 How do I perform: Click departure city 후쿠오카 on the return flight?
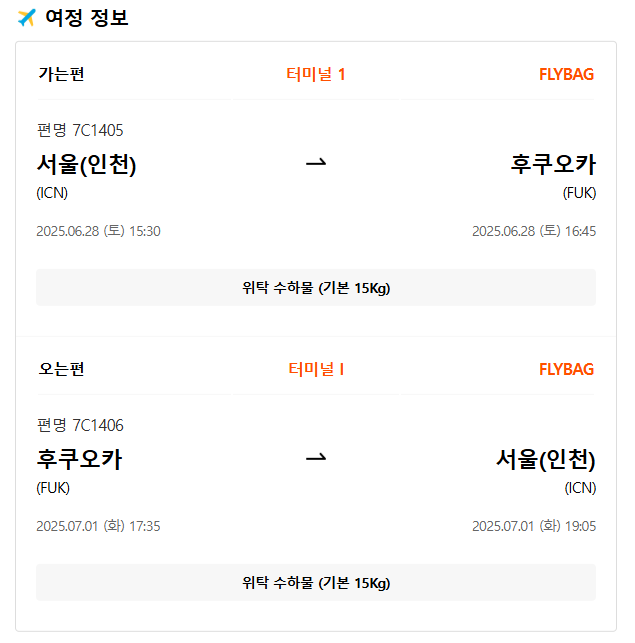point(79,460)
